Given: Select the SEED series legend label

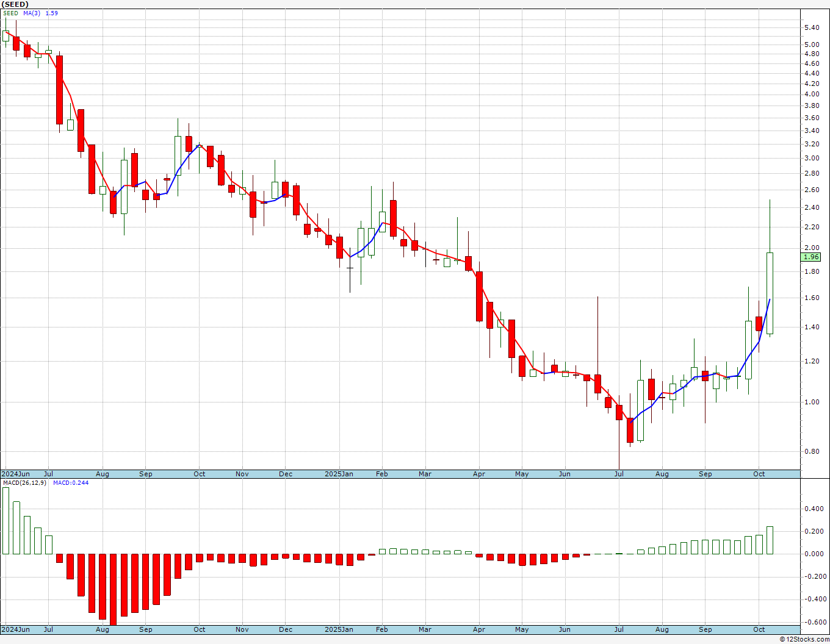Looking at the screenshot, I should tap(11, 13).
